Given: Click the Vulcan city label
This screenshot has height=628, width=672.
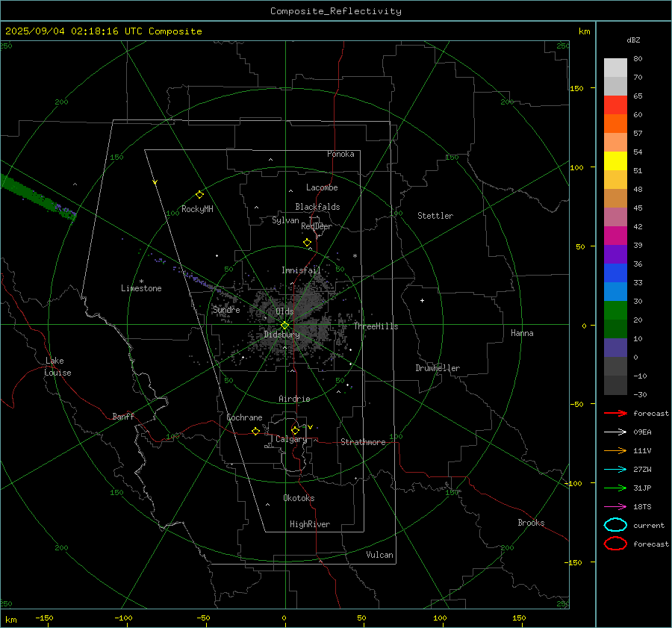Looking at the screenshot, I should tap(380, 555).
